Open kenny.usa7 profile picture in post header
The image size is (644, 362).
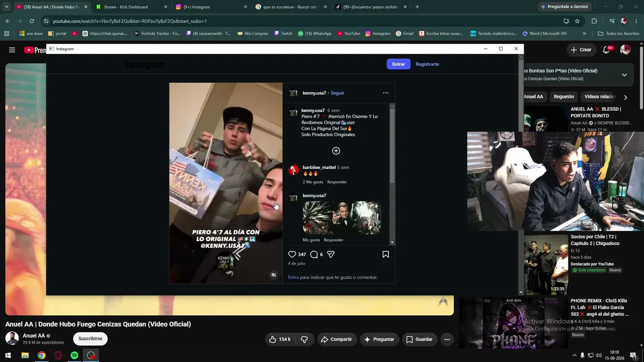pos(293,93)
